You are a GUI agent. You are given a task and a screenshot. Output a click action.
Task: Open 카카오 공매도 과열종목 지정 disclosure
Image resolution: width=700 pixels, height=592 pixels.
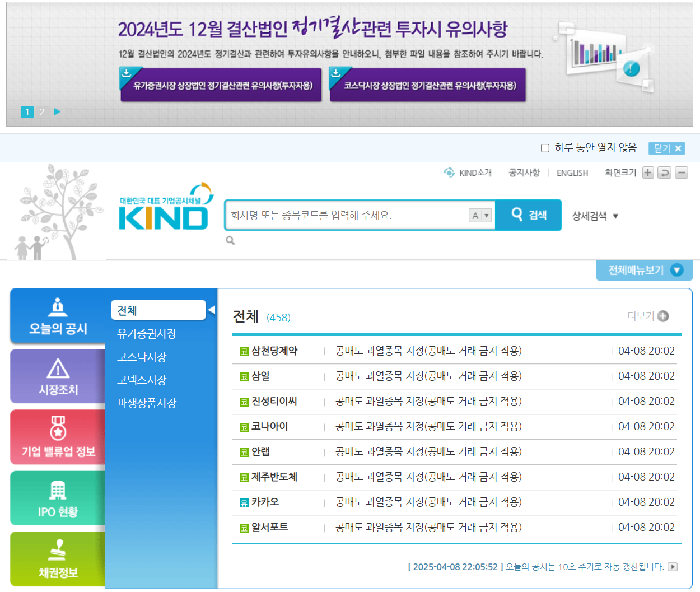tap(428, 502)
